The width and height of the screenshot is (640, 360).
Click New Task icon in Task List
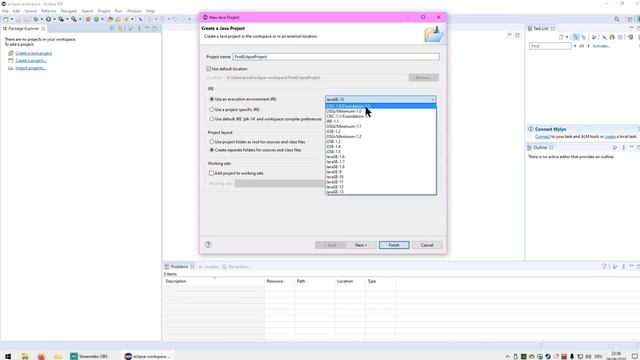point(561,37)
